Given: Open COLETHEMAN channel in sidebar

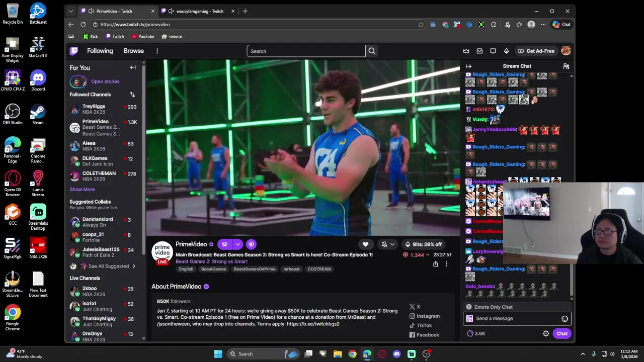Looking at the screenshot, I should pos(103,176).
